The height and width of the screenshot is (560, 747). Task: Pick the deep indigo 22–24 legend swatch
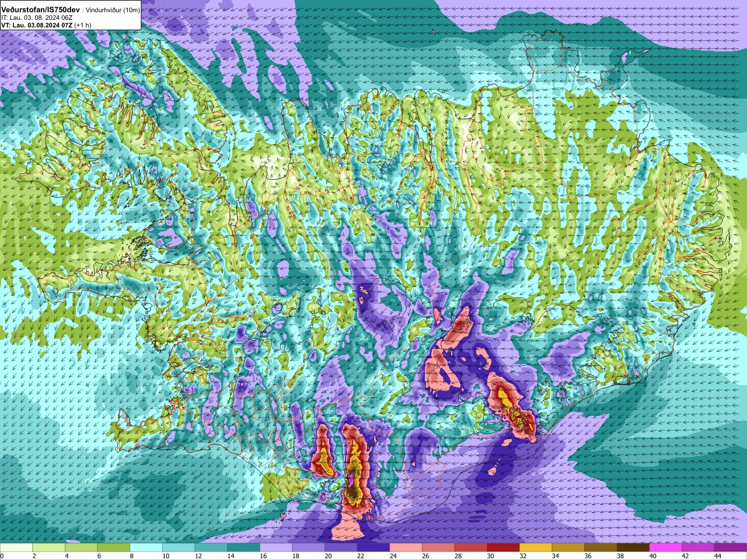pos(373,548)
